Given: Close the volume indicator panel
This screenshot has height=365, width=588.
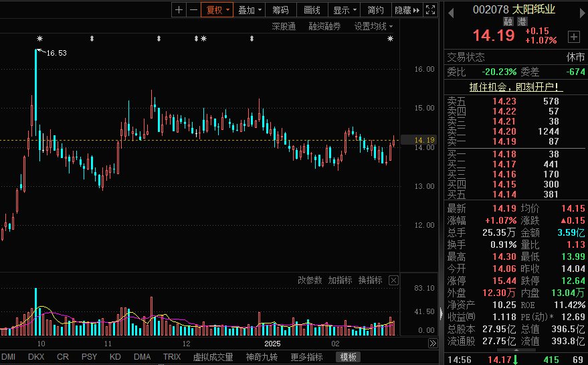Looking at the screenshot, I should pos(393,281).
